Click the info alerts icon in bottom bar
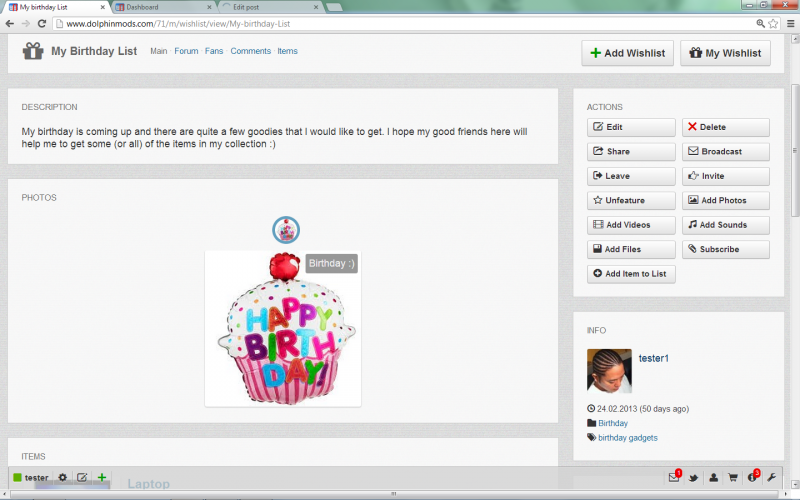 (x=752, y=478)
